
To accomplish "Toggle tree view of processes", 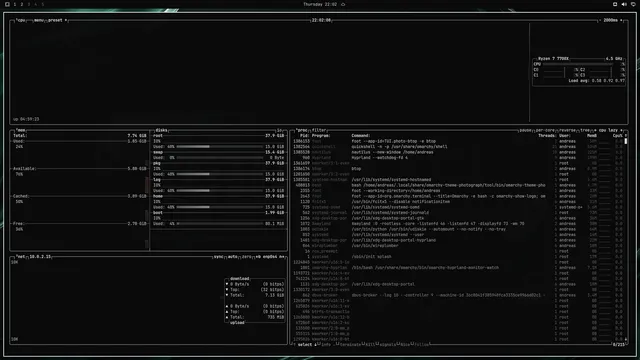I will pos(585,130).
